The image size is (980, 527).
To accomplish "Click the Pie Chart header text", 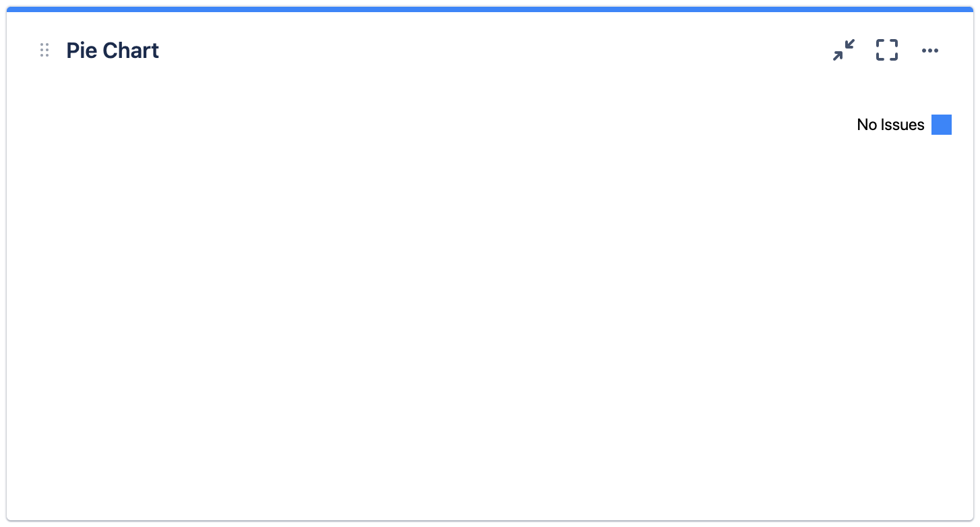I will coord(113,51).
